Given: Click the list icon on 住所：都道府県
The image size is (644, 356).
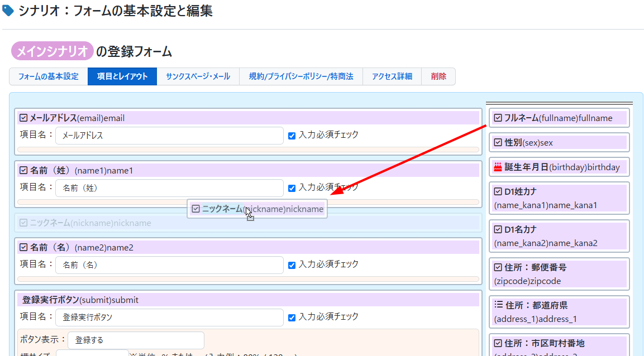Looking at the screenshot, I should coord(498,305).
